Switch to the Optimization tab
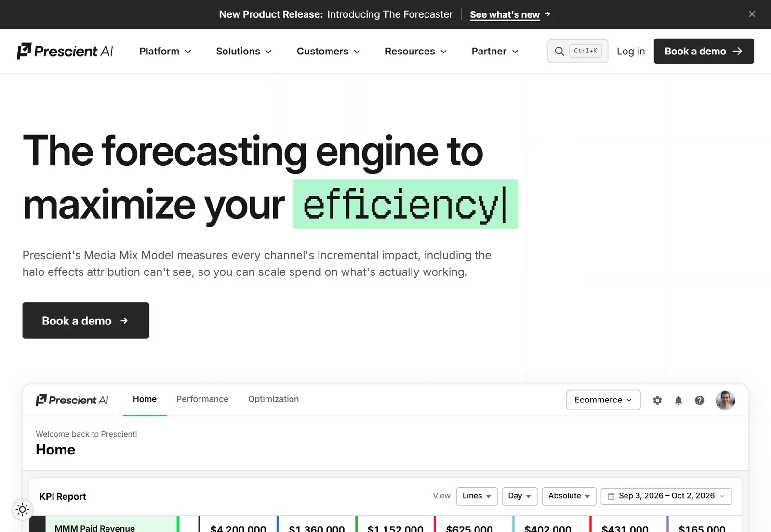 click(x=274, y=399)
